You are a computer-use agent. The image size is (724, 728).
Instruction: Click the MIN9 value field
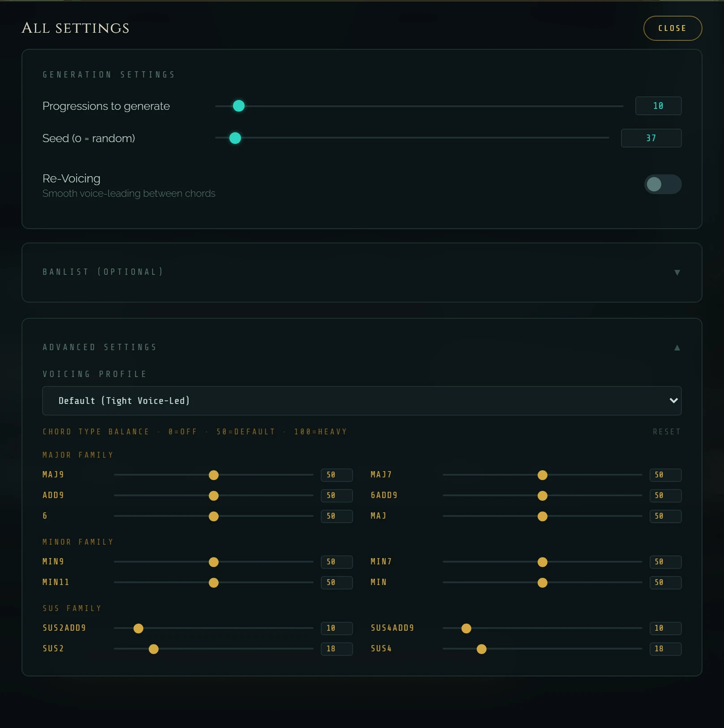[337, 562]
